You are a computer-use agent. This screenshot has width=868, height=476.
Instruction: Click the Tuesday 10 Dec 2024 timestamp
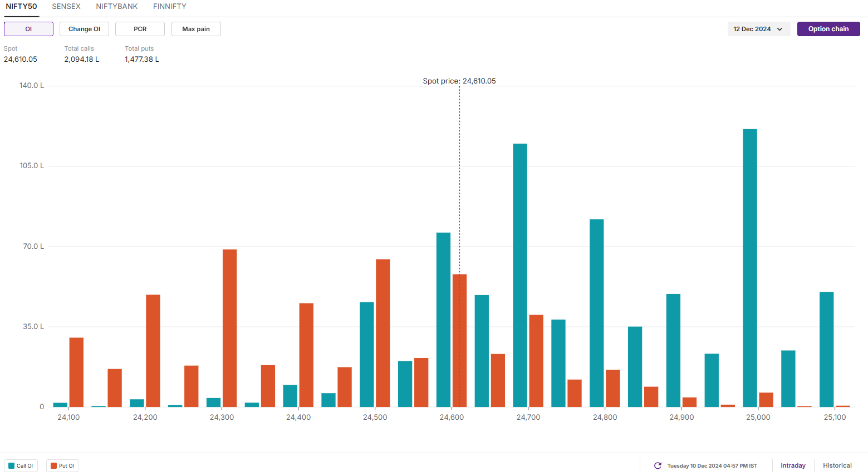pyautogui.click(x=712, y=466)
